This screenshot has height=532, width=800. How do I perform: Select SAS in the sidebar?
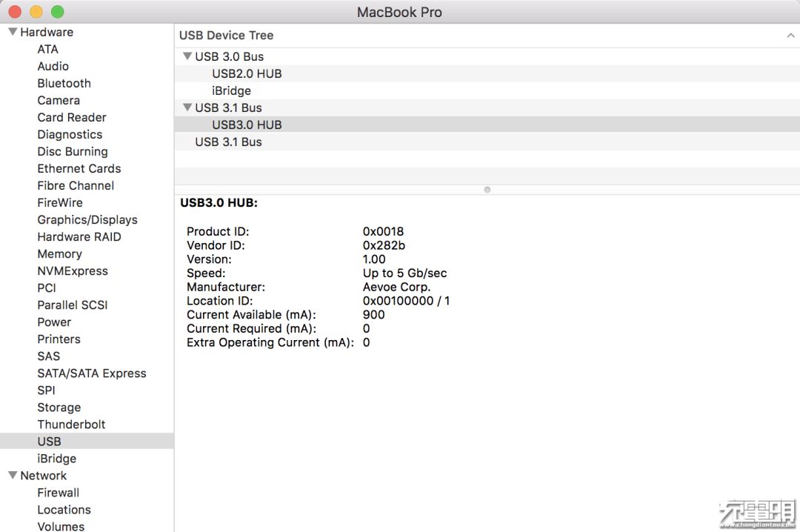pos(48,356)
